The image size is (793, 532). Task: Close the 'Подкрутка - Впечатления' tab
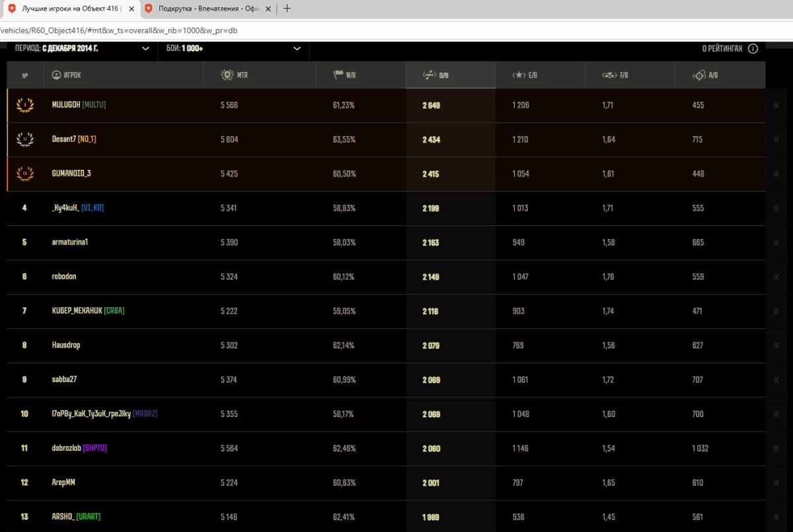point(268,9)
